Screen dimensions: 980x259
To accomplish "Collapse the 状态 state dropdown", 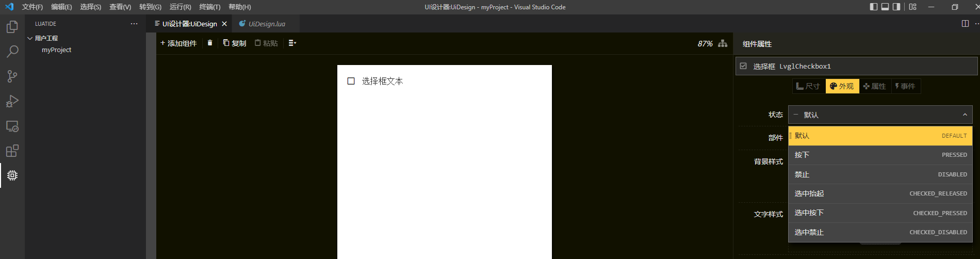I will click(x=880, y=115).
